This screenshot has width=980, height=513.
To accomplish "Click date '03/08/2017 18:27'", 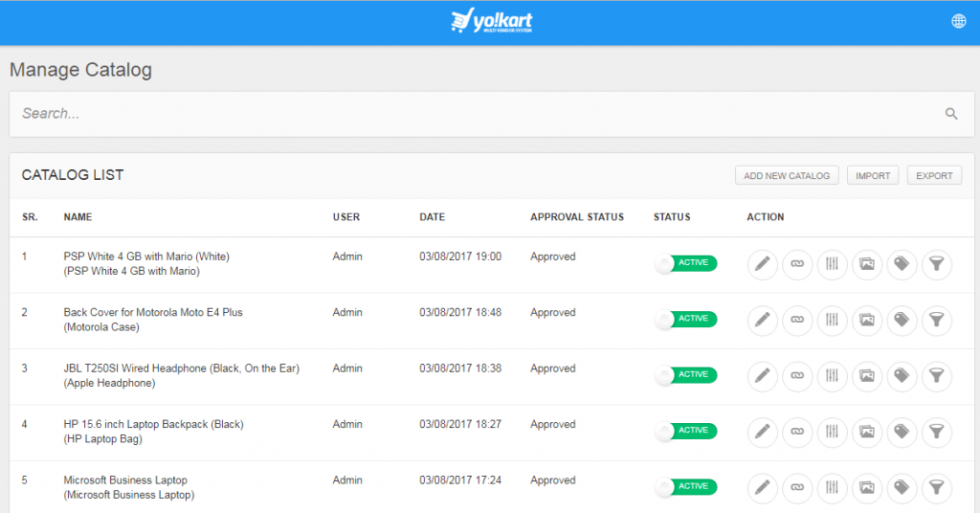I will 460,424.
